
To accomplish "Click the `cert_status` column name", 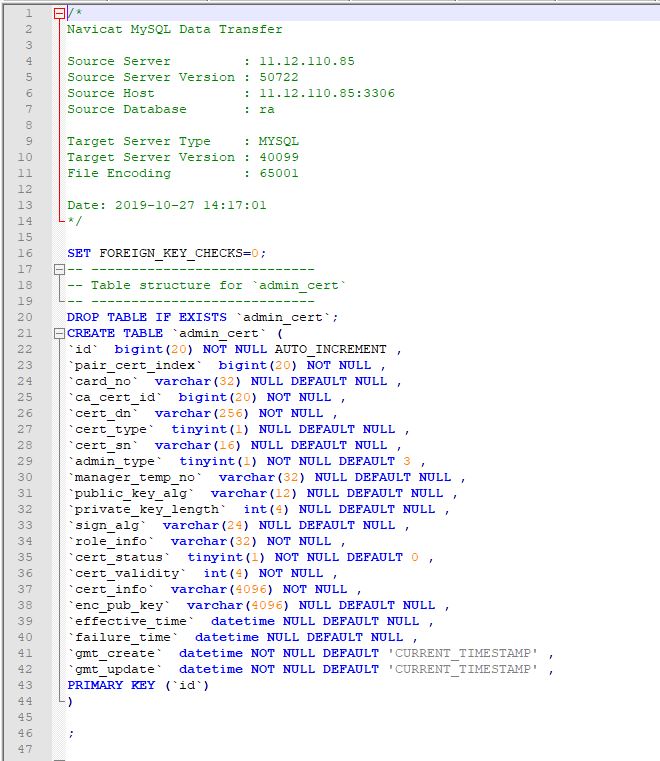I will tap(119, 558).
